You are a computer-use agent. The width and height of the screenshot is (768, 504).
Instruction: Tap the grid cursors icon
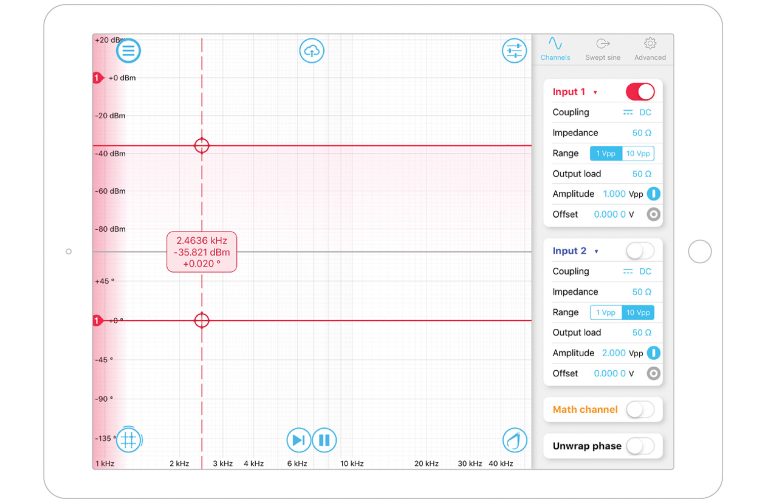pyautogui.click(x=129, y=439)
